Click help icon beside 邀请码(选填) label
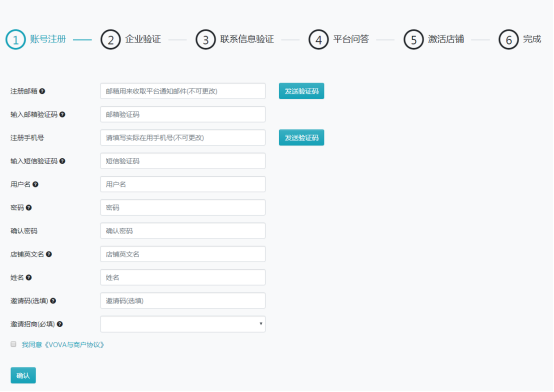 pyautogui.click(x=53, y=301)
